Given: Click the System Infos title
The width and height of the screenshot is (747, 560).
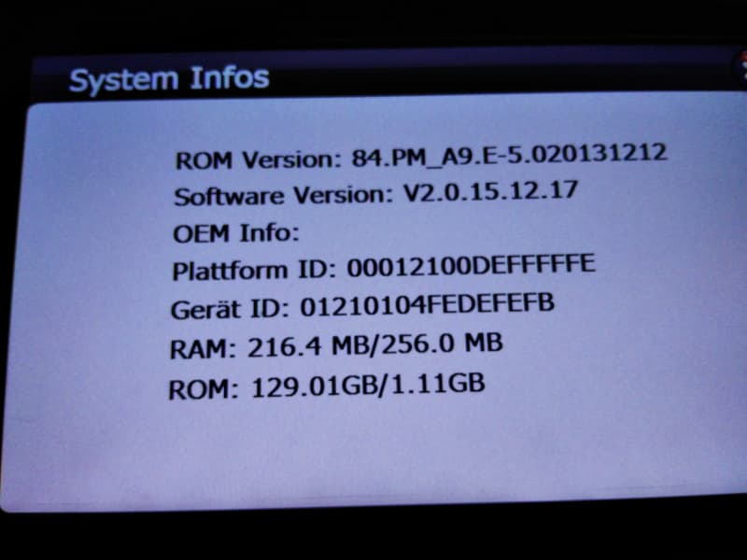Looking at the screenshot, I should point(169,79).
